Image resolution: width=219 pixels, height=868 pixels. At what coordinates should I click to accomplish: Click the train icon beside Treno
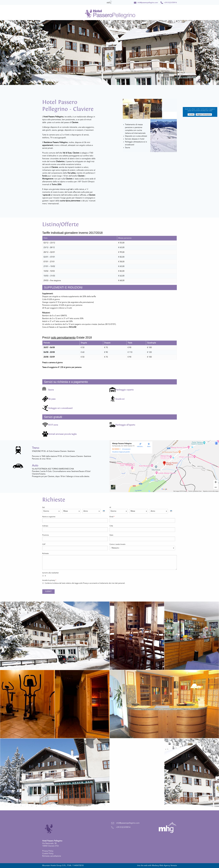18,450
